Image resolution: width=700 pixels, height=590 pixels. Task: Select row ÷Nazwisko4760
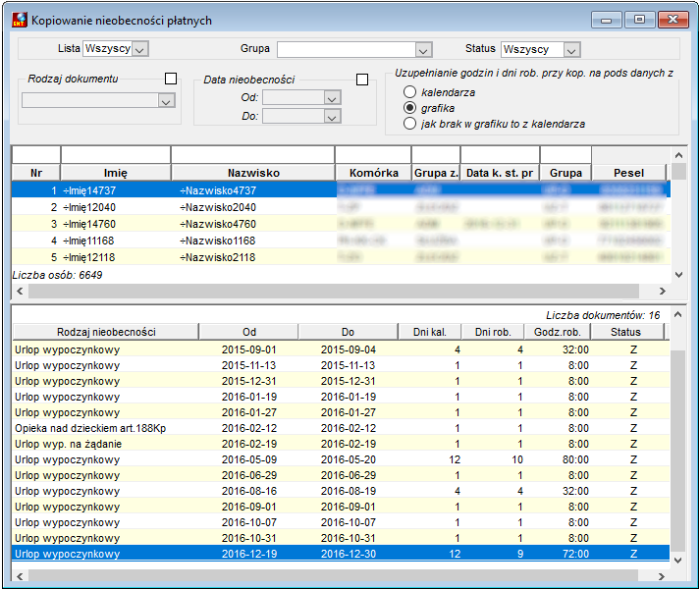[x=341, y=224]
